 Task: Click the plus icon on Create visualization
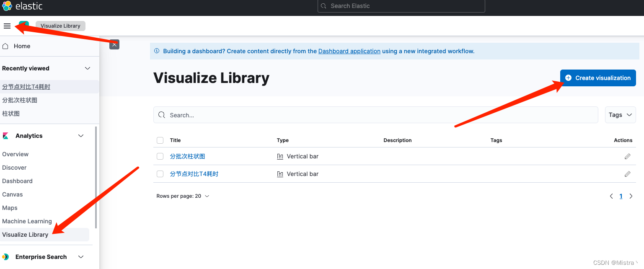click(x=568, y=78)
